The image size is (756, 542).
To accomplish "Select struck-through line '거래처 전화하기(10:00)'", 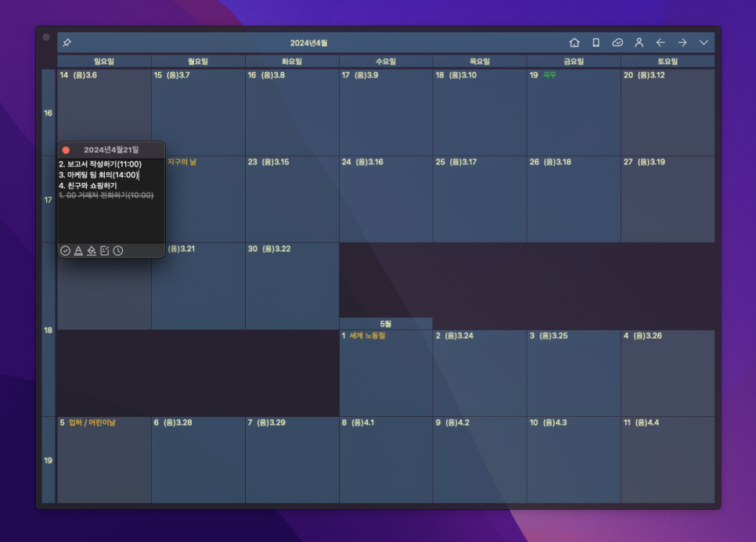I will point(106,195).
